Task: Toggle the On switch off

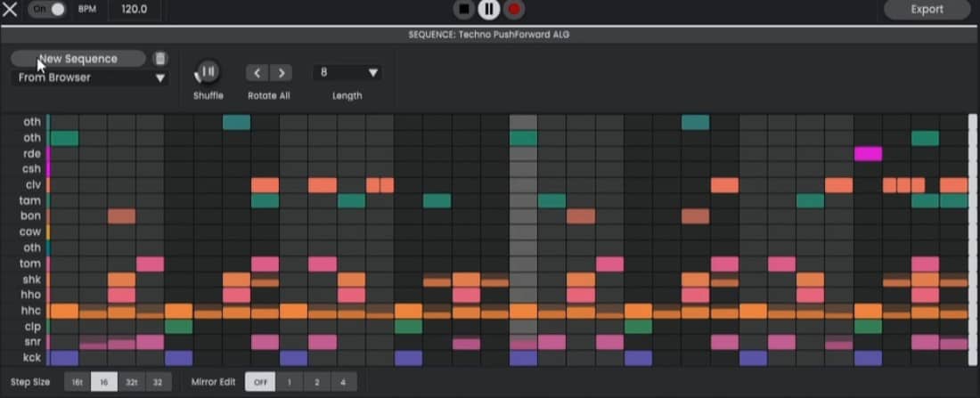Action: (x=48, y=9)
